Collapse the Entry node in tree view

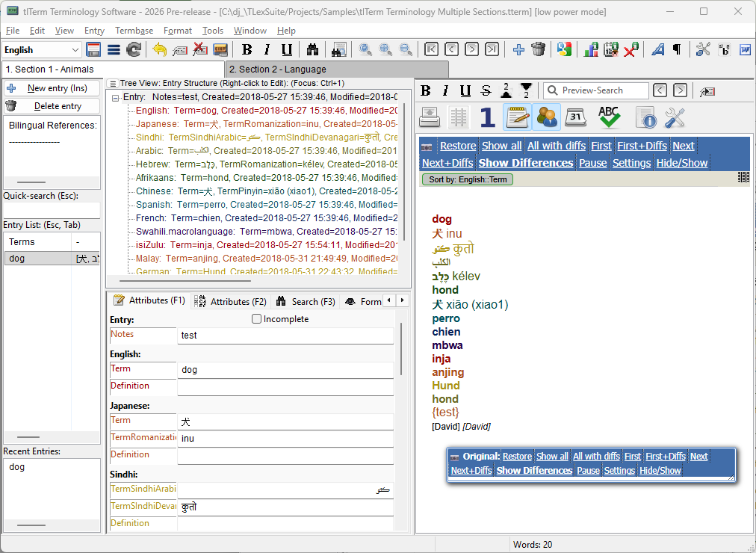[115, 98]
